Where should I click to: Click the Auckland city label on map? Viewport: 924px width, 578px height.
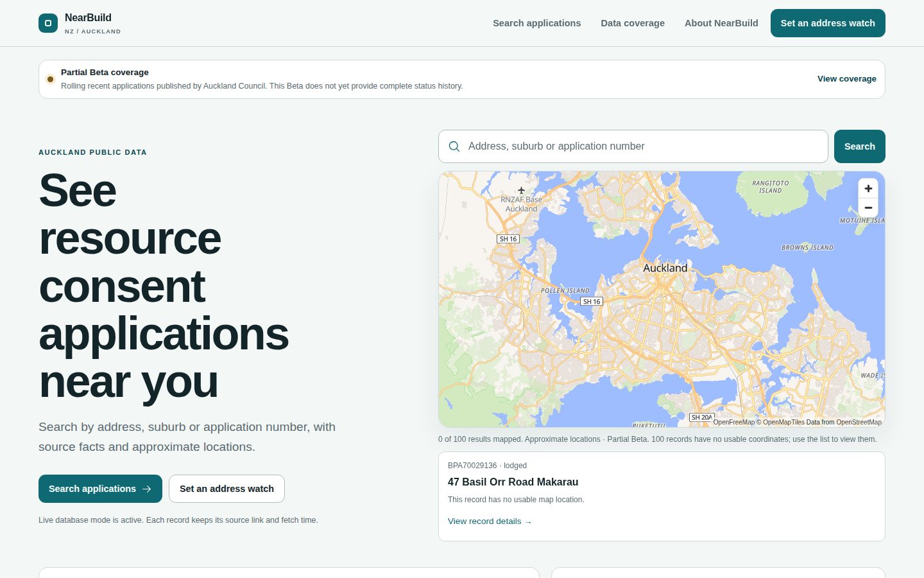[665, 268]
